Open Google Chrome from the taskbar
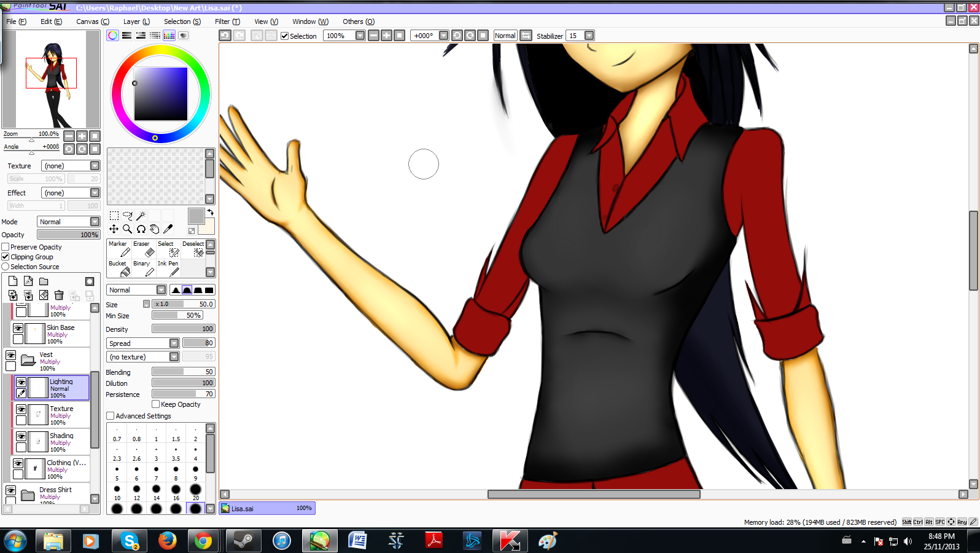The width and height of the screenshot is (980, 553). pyautogui.click(x=203, y=541)
